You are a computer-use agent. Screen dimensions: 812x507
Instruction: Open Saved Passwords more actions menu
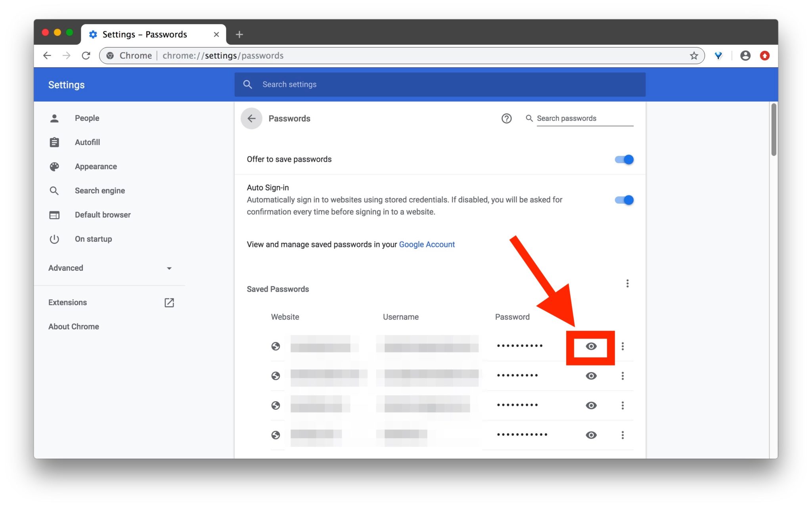click(627, 283)
